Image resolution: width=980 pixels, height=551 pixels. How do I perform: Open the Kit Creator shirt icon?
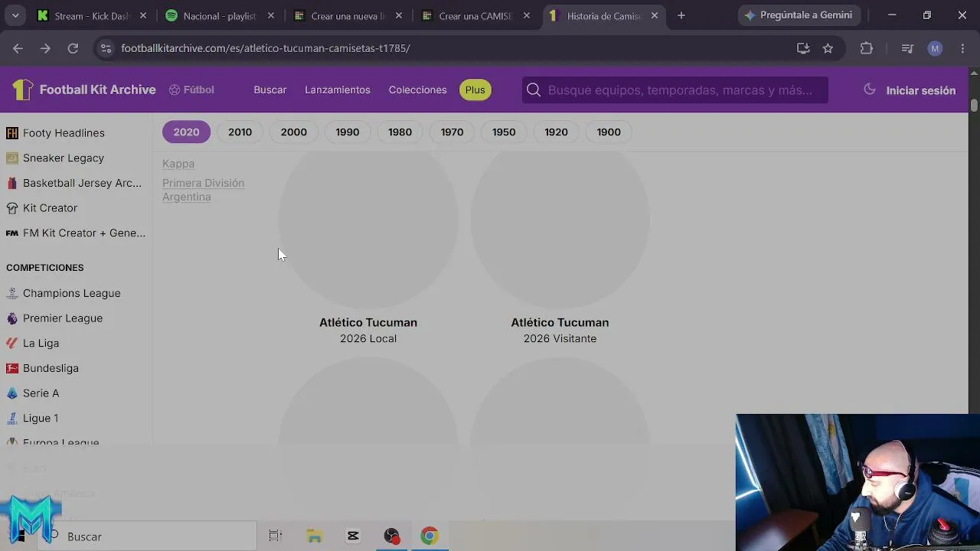point(12,208)
